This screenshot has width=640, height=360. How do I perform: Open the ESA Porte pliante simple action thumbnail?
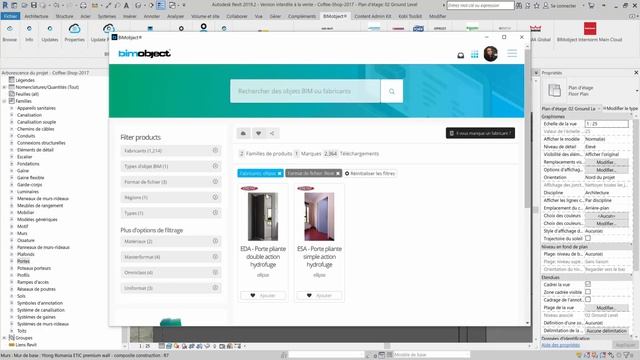pyautogui.click(x=319, y=216)
